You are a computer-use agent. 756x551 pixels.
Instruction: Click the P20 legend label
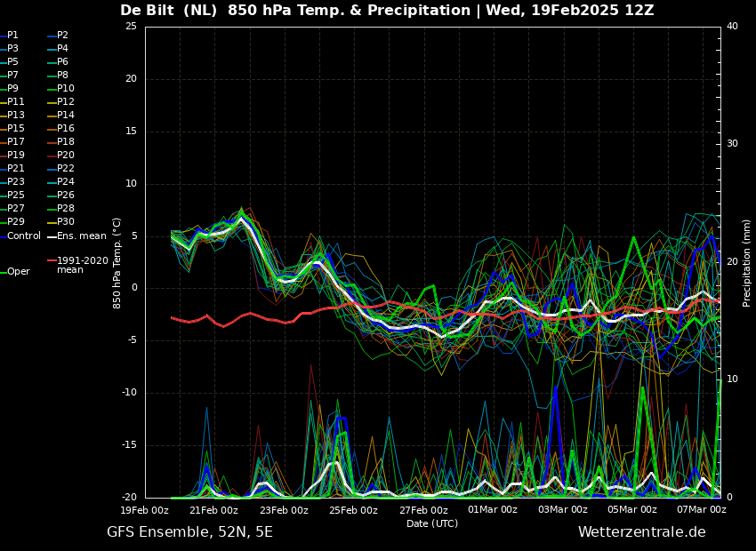pos(66,156)
